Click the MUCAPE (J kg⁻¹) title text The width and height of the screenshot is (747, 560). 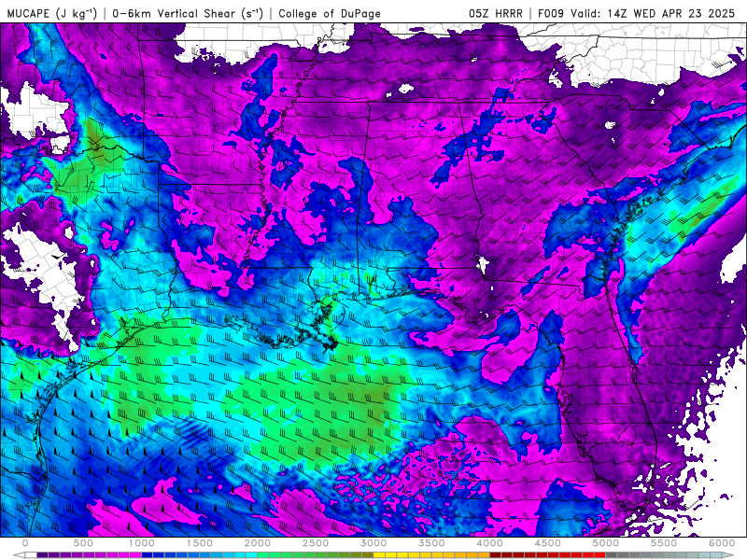pyautogui.click(x=52, y=13)
